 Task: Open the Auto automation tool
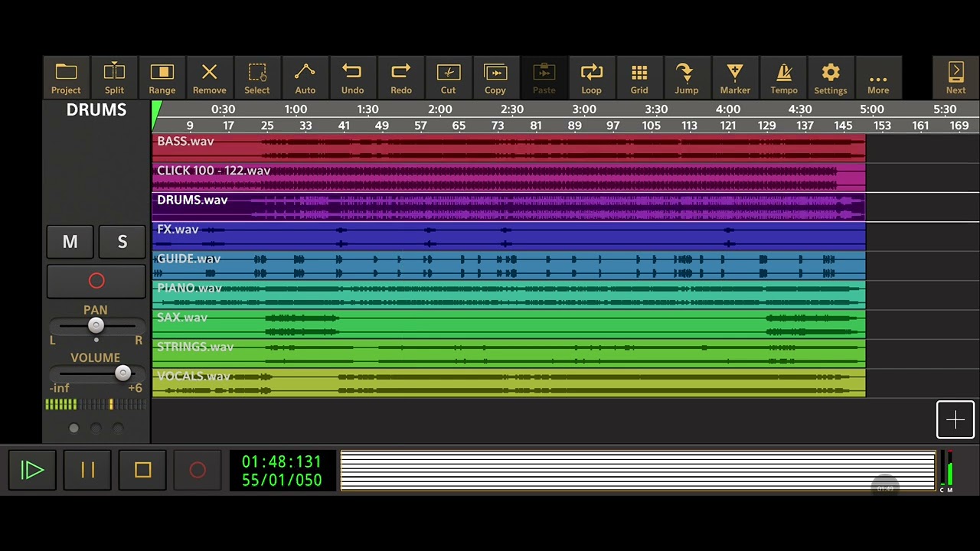pos(305,78)
